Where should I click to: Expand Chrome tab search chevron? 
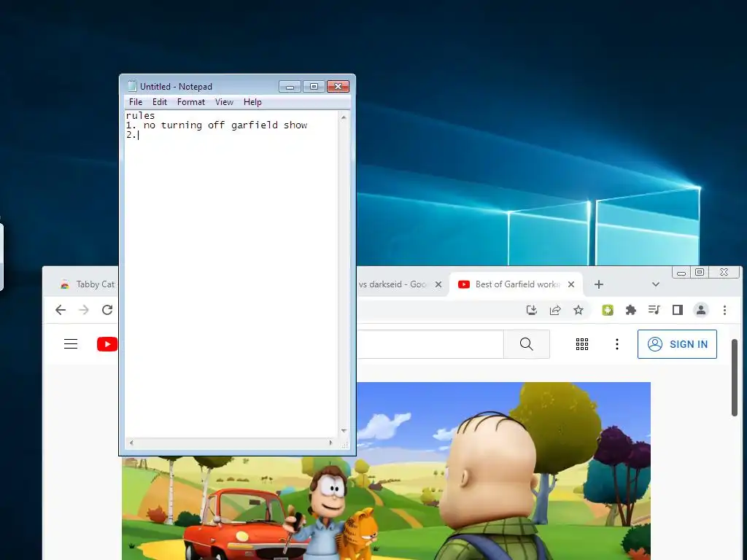pyautogui.click(x=656, y=284)
